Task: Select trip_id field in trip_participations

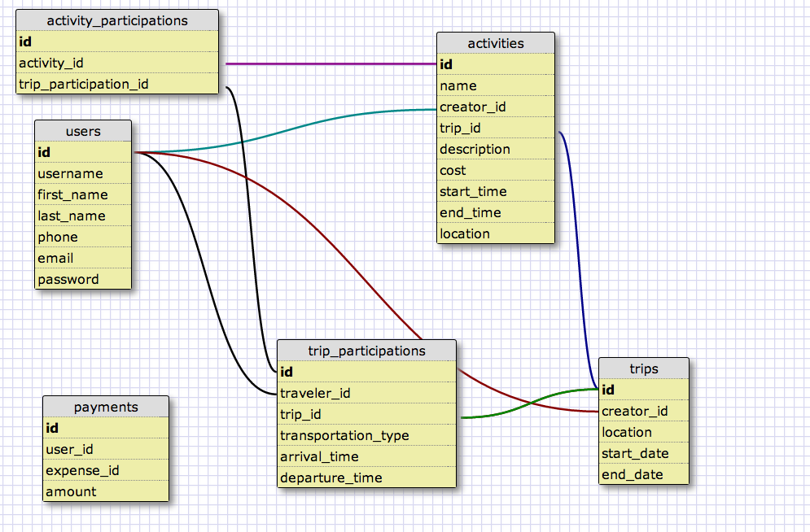Action: coord(367,414)
